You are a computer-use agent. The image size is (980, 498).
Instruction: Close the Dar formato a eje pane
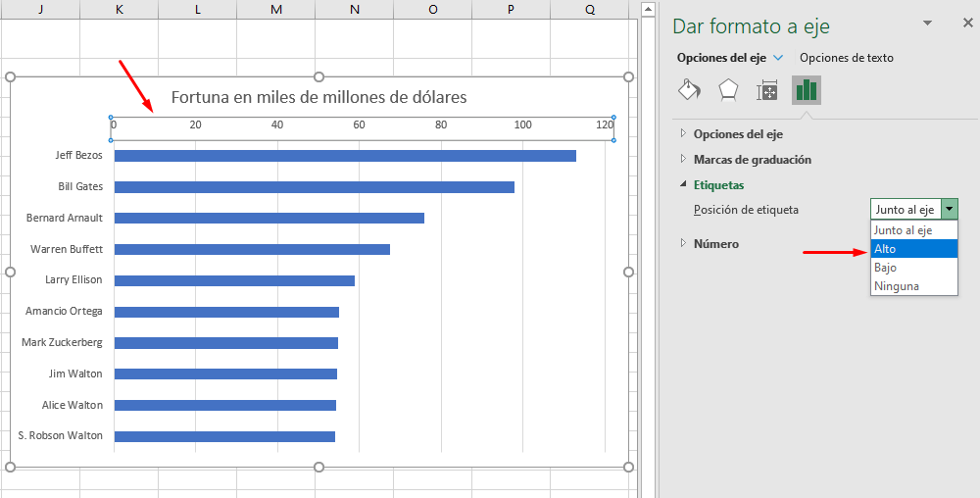[967, 24]
